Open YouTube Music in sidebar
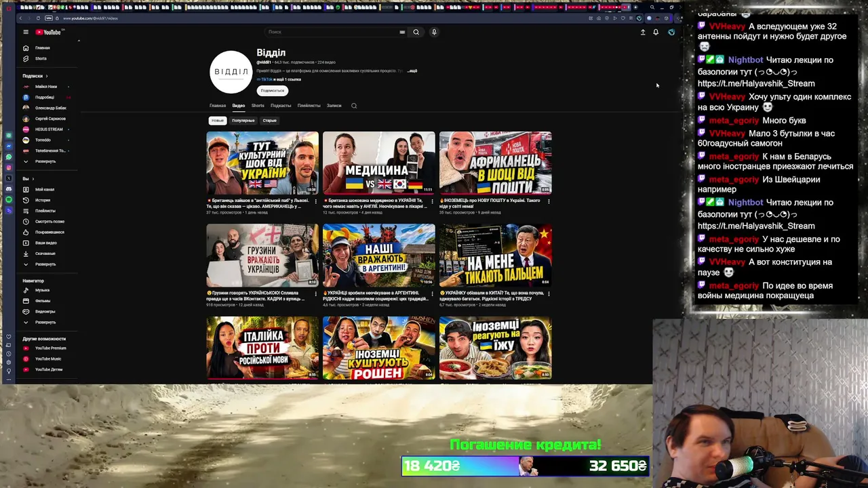The height and width of the screenshot is (488, 868). (48, 359)
